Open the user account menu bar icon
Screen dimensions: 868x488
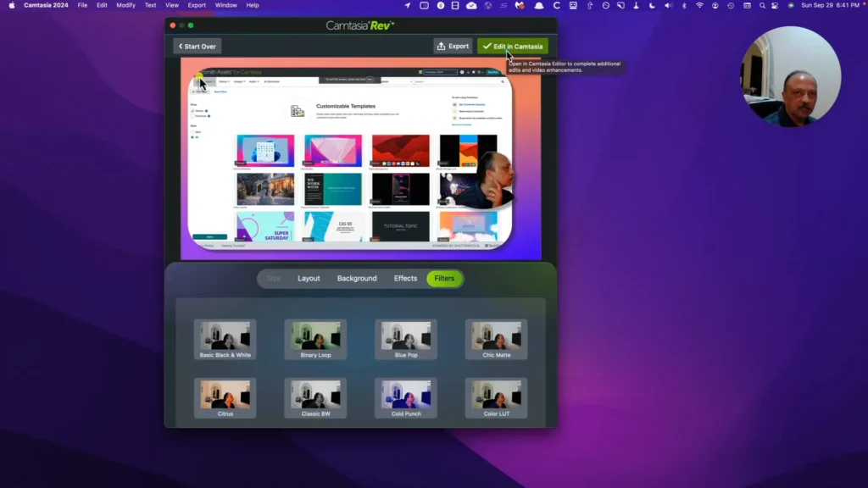[x=715, y=6]
